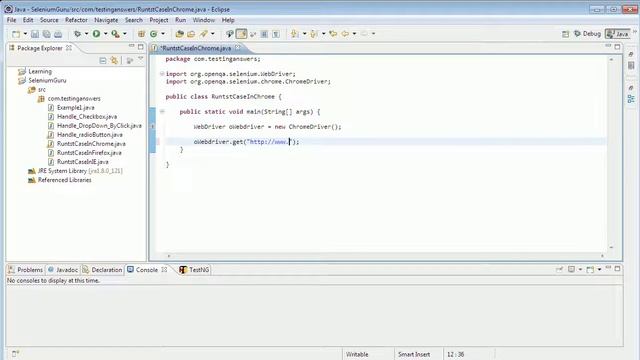Open the Run menu
The image size is (640, 360).
point(180,20)
